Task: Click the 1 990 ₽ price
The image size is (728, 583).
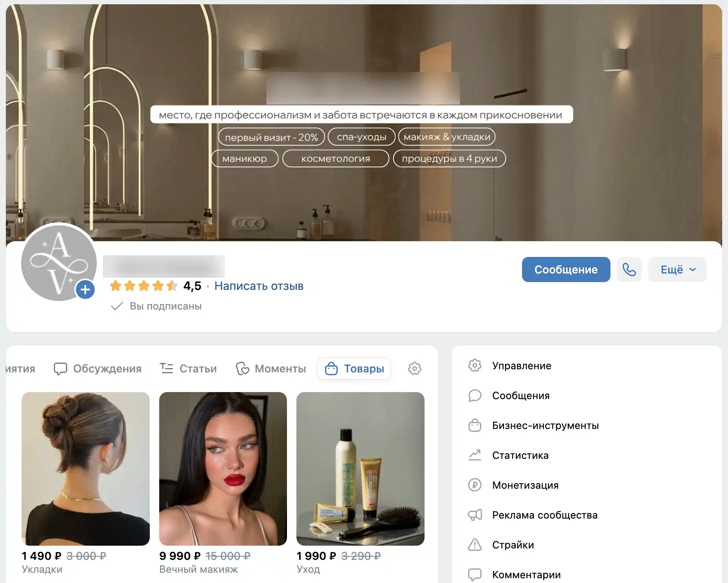Action: coord(317,556)
